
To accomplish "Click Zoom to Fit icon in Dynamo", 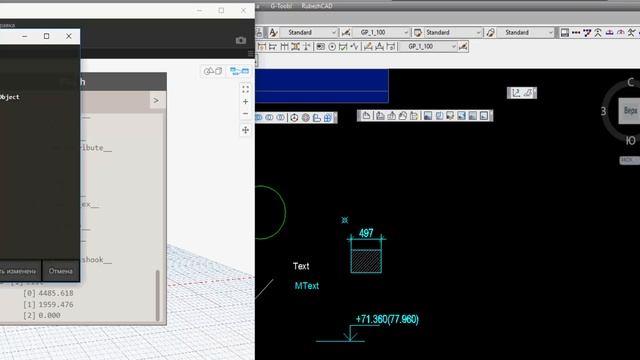I will (x=245, y=89).
